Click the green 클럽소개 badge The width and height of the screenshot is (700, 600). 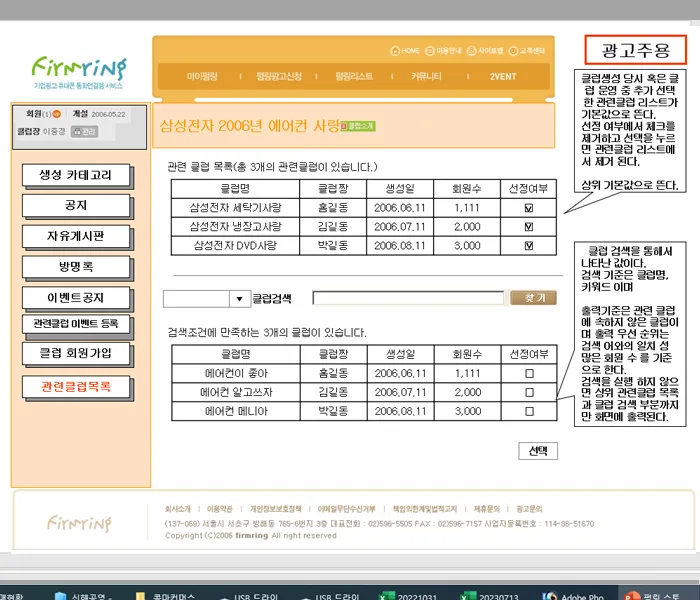(x=358, y=126)
